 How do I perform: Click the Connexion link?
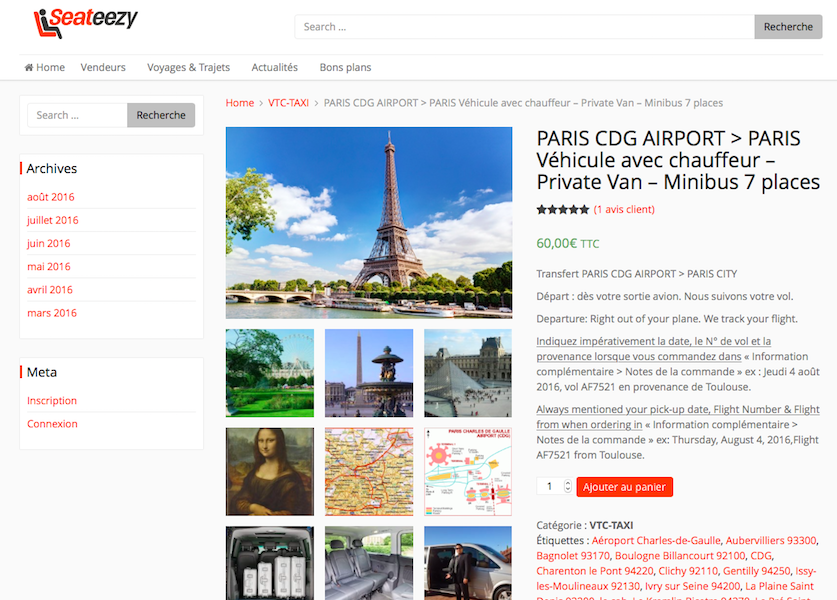(52, 424)
